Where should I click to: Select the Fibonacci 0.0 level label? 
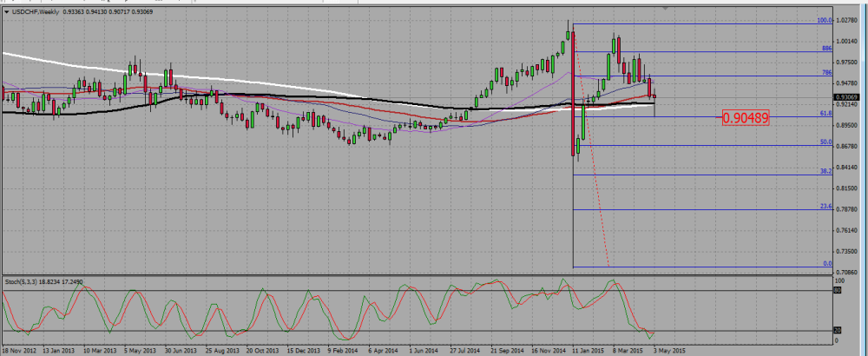pyautogui.click(x=827, y=264)
